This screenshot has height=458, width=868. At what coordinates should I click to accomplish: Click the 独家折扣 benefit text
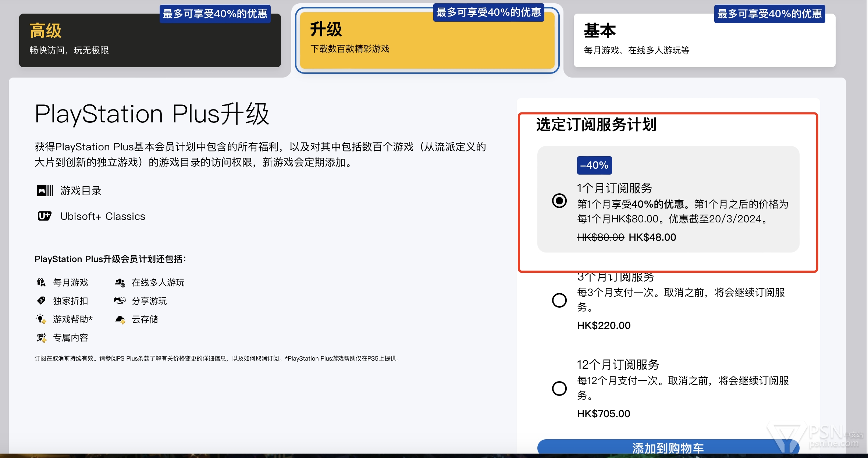pos(71,301)
